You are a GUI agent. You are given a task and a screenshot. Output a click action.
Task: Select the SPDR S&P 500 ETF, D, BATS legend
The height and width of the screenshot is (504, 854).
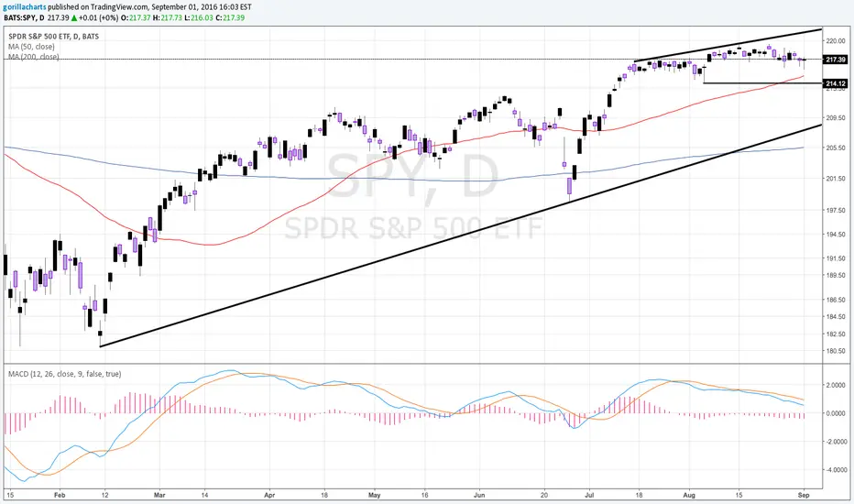(x=53, y=37)
